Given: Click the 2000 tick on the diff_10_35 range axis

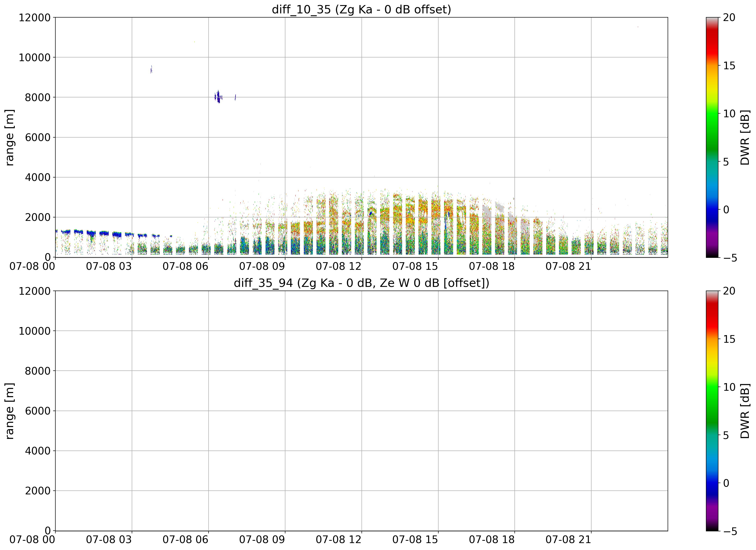Looking at the screenshot, I should click(38, 217).
